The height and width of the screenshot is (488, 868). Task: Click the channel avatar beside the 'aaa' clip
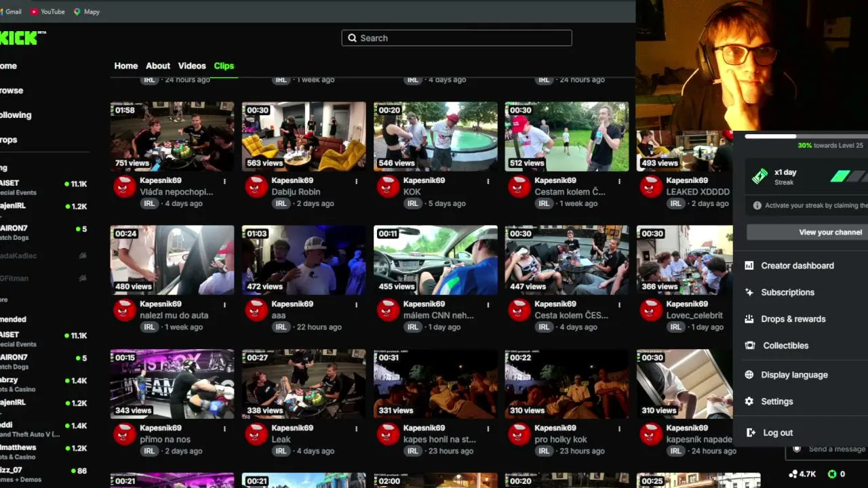pyautogui.click(x=256, y=310)
